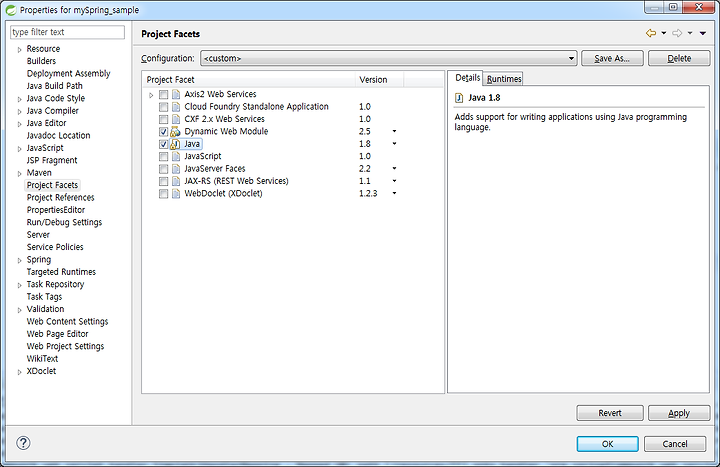Click the Save As... button
The height and width of the screenshot is (467, 720).
coord(612,58)
